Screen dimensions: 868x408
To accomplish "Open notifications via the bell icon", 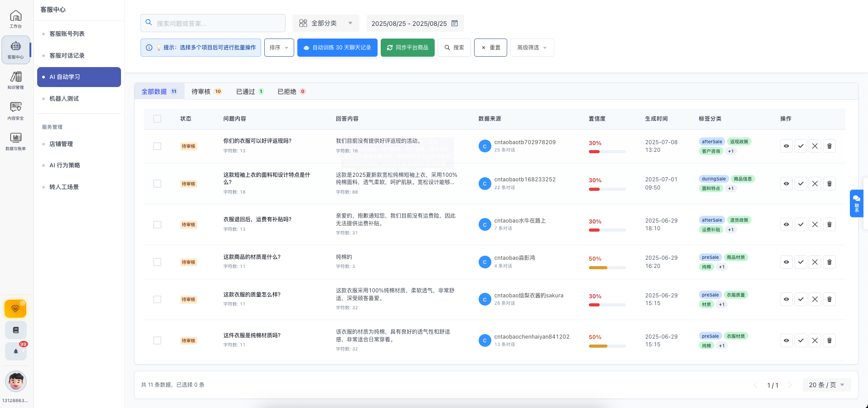I will tap(15, 351).
